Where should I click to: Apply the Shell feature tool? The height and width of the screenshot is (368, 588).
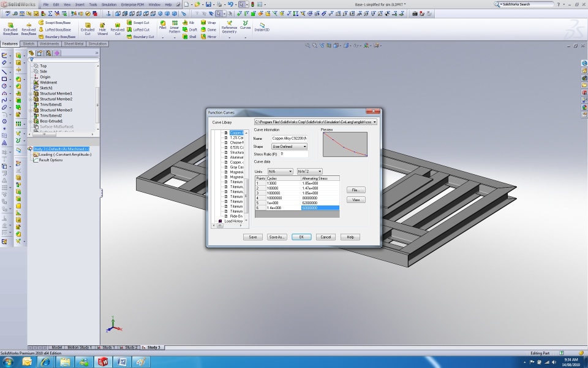[x=189, y=37]
